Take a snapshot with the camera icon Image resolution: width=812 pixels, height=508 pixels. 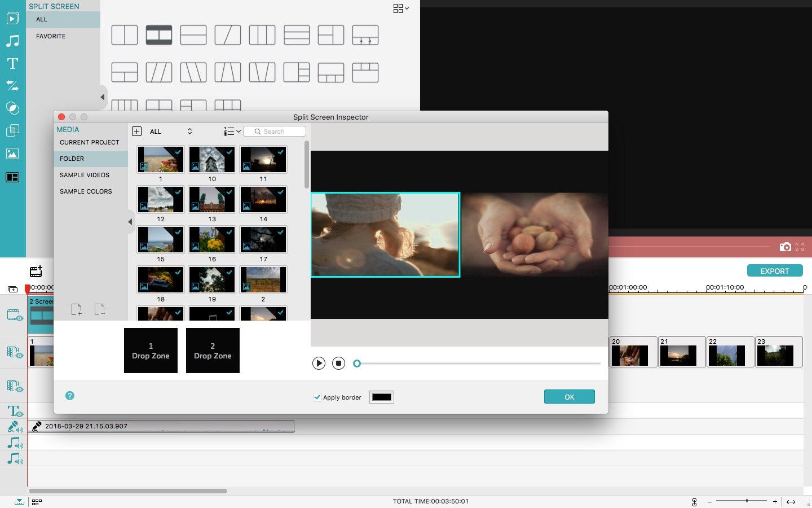pos(785,247)
